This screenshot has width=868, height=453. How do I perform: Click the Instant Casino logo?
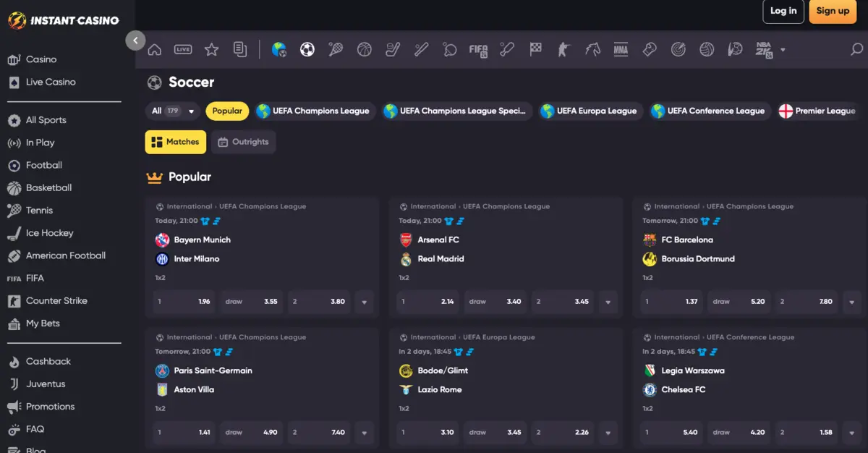click(64, 21)
